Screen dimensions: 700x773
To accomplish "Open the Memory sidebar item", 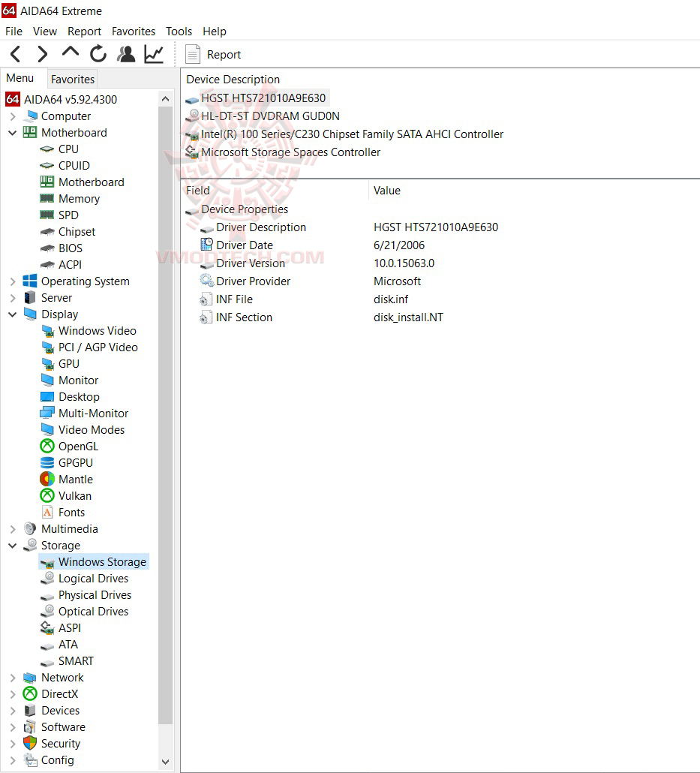I will click(78, 198).
